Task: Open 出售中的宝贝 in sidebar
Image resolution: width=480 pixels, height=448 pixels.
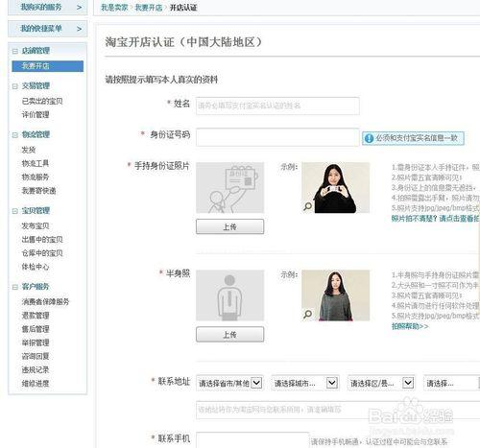Action: pyautogui.click(x=42, y=240)
